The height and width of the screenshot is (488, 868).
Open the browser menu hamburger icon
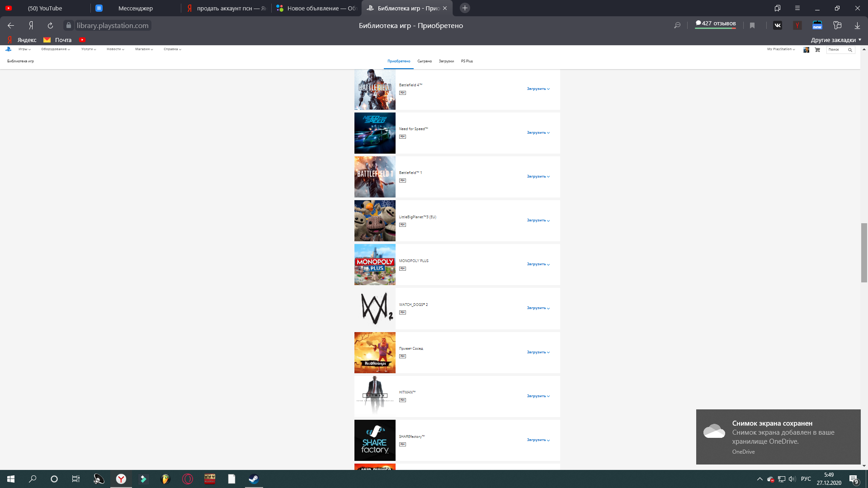[797, 8]
